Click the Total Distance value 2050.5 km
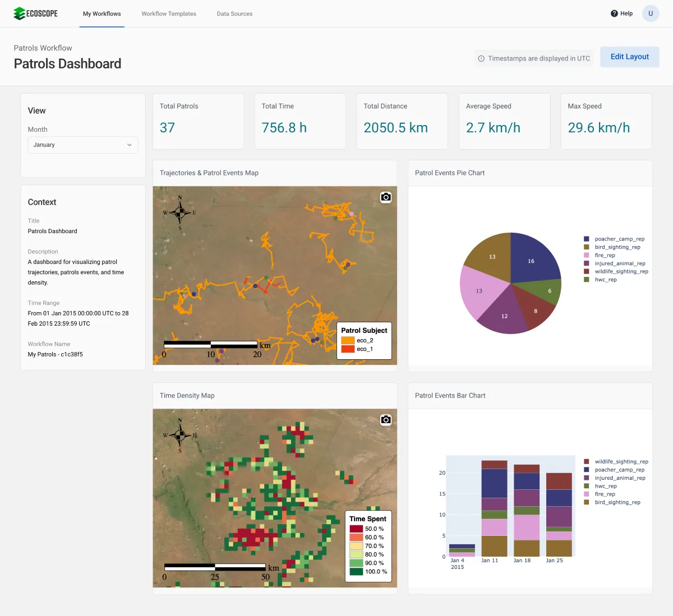This screenshot has height=616, width=673. 395,128
